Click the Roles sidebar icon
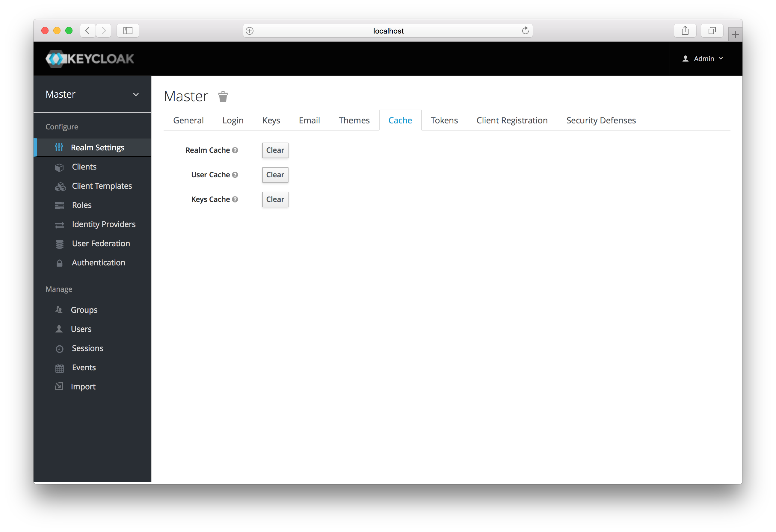The width and height of the screenshot is (776, 532). click(x=59, y=205)
